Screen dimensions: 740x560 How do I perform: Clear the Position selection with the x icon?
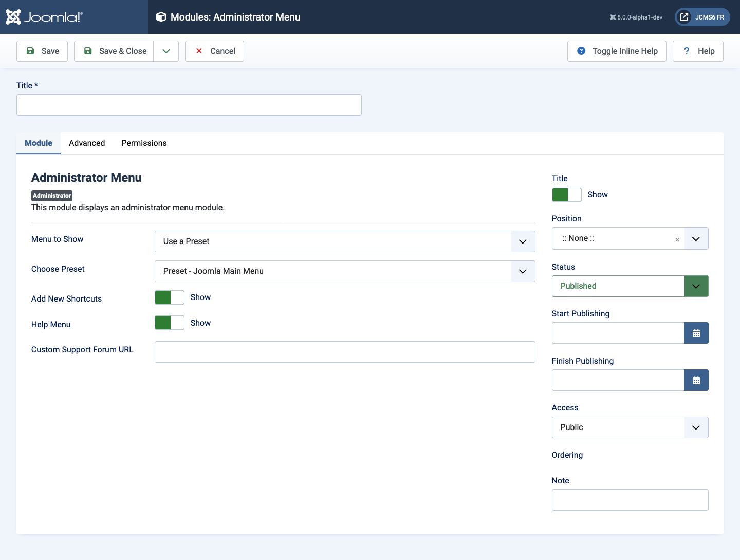pyautogui.click(x=677, y=239)
